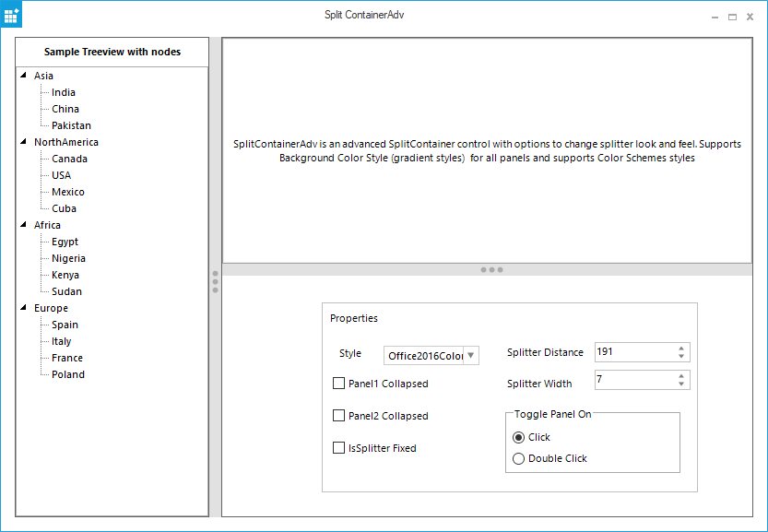Select the Double Click radio option
This screenshot has width=768, height=532.
(x=518, y=458)
